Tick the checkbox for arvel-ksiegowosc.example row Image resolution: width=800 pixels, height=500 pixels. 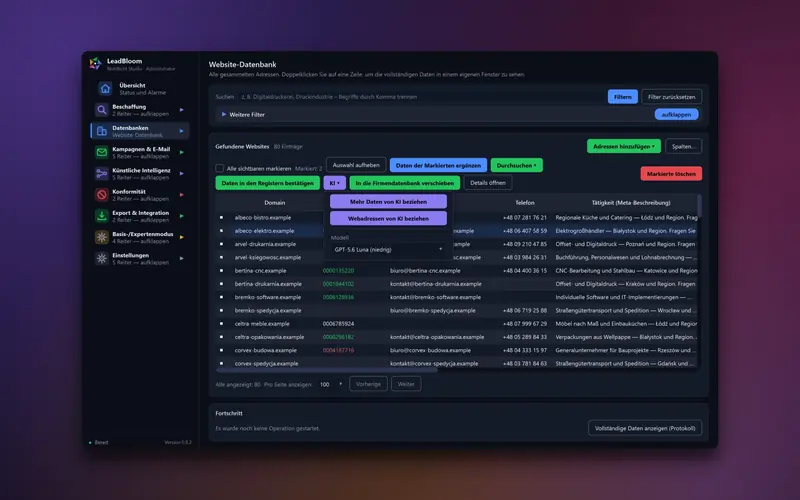pos(221,257)
